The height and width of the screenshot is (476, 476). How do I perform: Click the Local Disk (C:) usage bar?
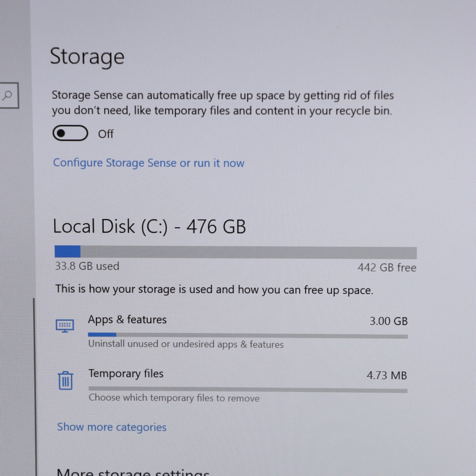point(235,252)
